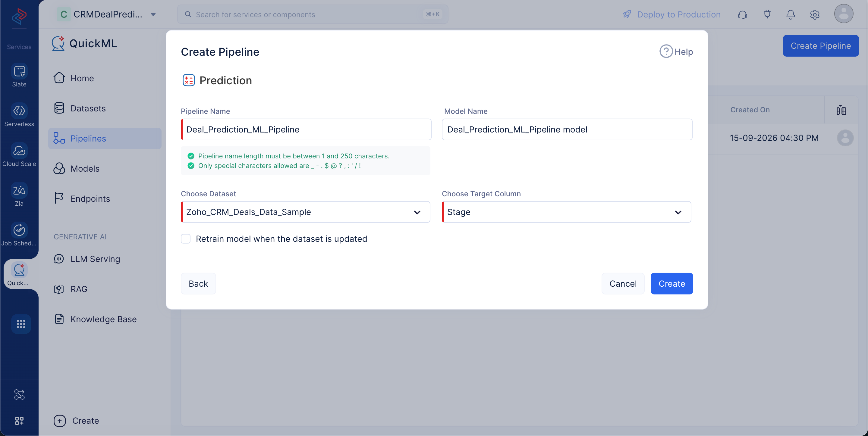Focus the services search box

point(313,14)
